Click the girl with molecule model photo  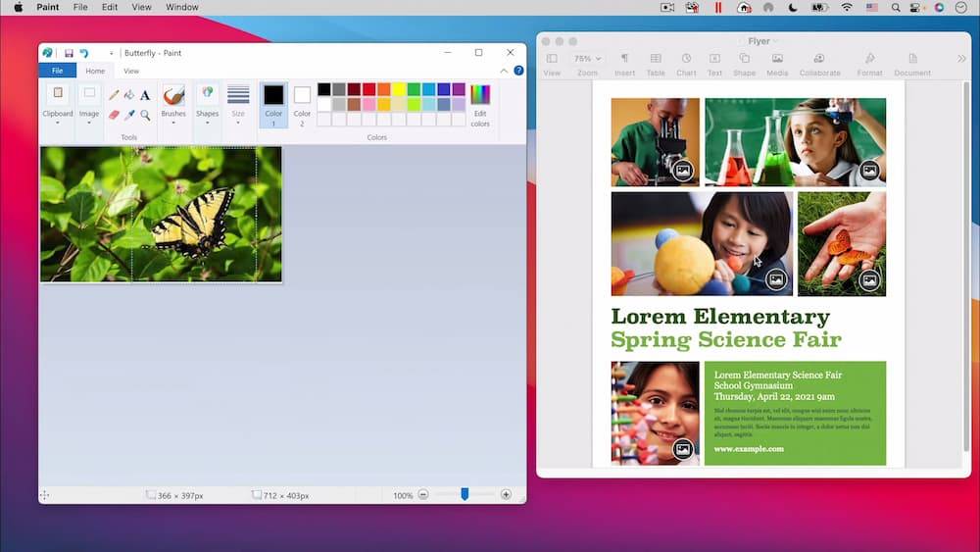(655, 413)
